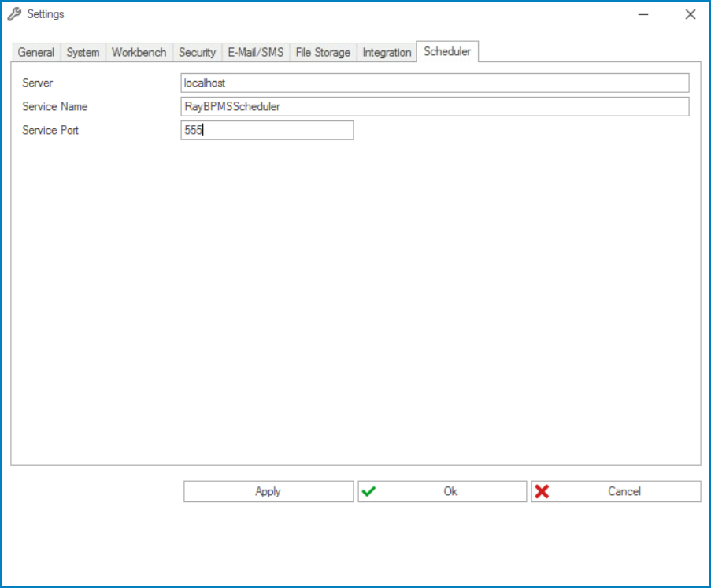Screen dimensions: 711x588
Task: Open the Workbench tab
Action: (139, 52)
